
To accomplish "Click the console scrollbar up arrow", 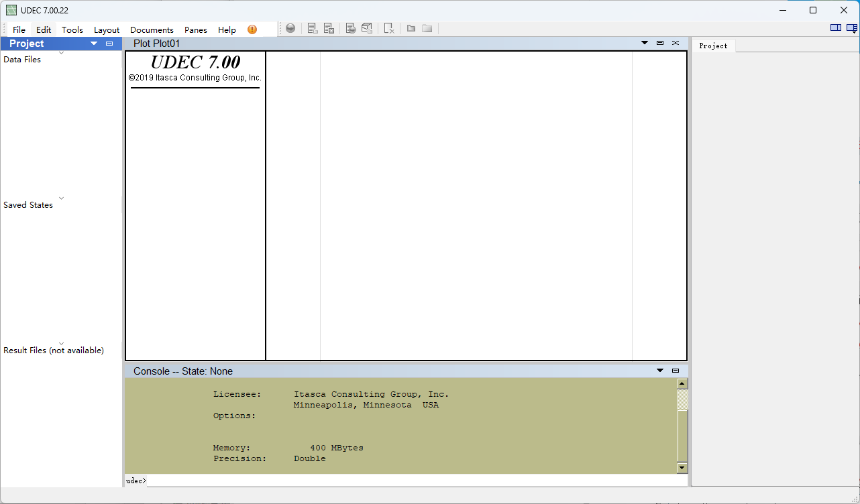I will coord(682,384).
